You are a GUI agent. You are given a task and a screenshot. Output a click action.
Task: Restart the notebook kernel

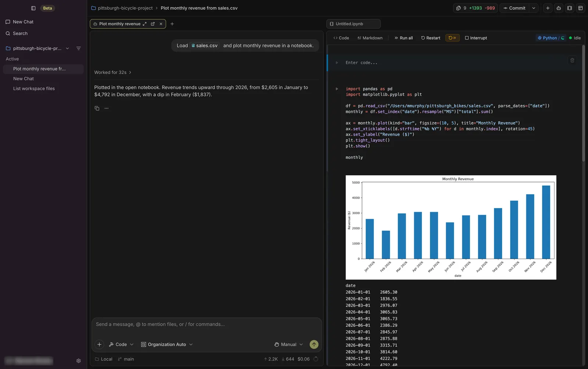point(431,38)
